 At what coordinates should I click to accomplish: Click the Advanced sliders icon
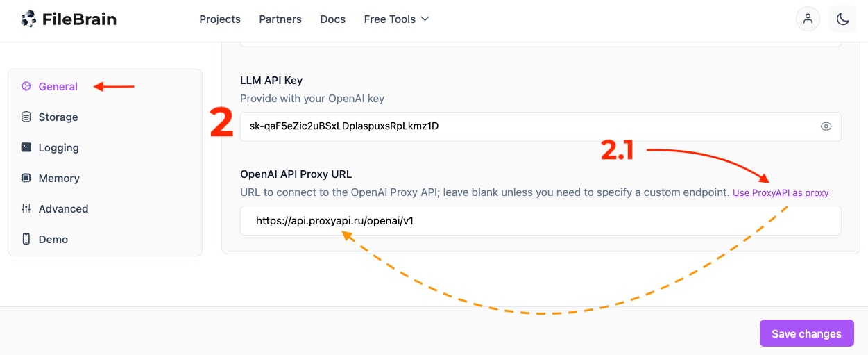[26, 209]
